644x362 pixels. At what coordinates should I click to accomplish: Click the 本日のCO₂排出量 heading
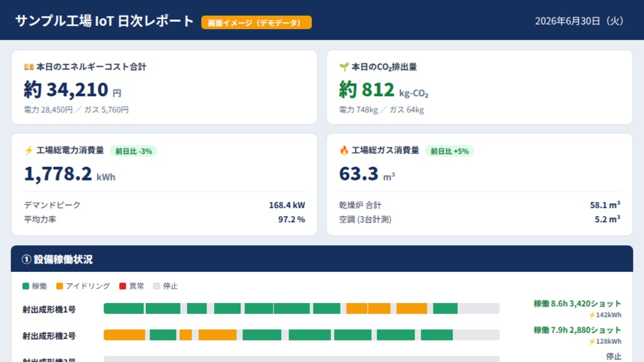384,67
